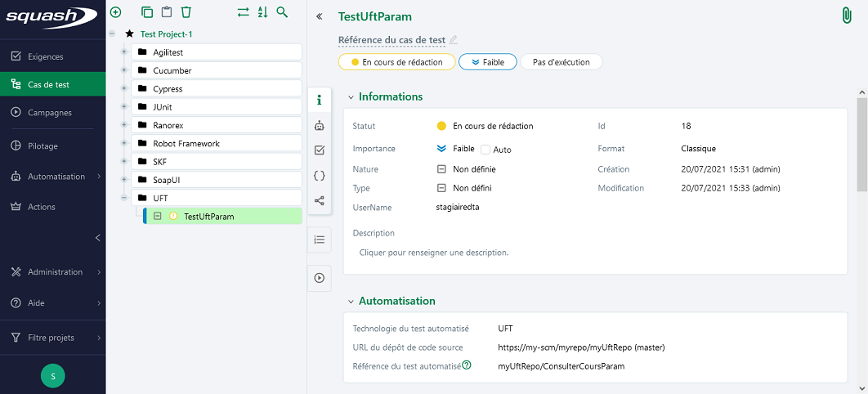This screenshot has height=394, width=868.
Task: Click the search magnifier icon
Action: (282, 12)
